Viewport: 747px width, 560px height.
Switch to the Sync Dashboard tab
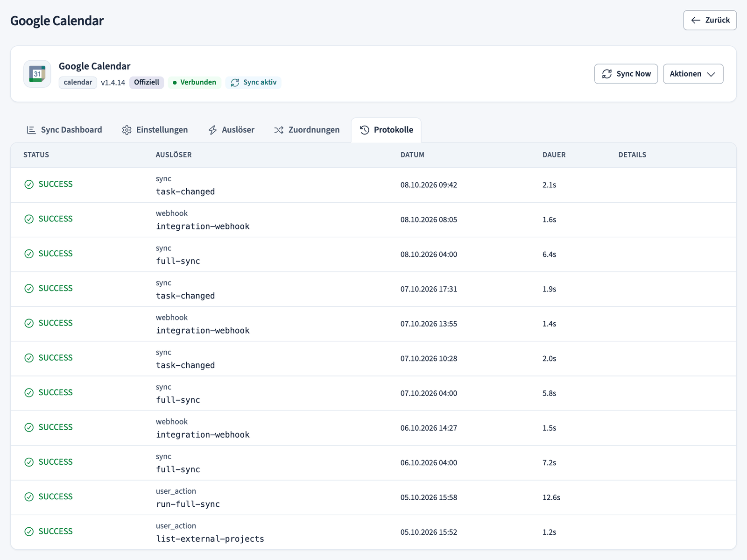pyautogui.click(x=64, y=130)
